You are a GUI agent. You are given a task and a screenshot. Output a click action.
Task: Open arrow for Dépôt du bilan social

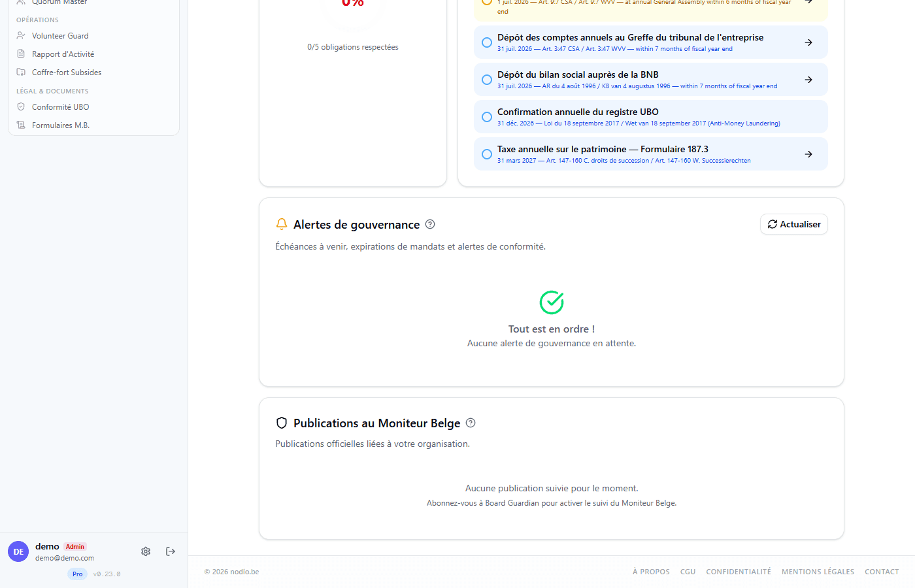(808, 80)
